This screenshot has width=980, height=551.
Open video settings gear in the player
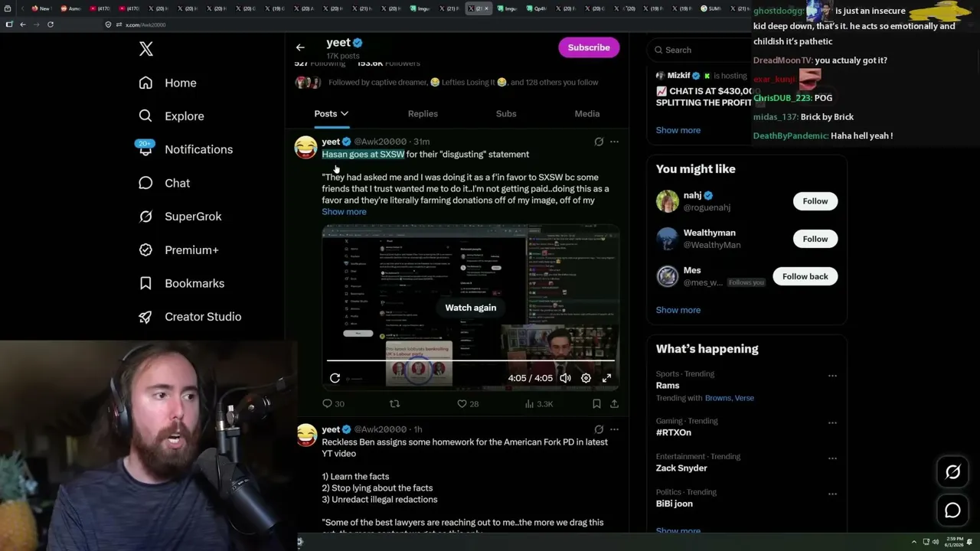coord(586,378)
